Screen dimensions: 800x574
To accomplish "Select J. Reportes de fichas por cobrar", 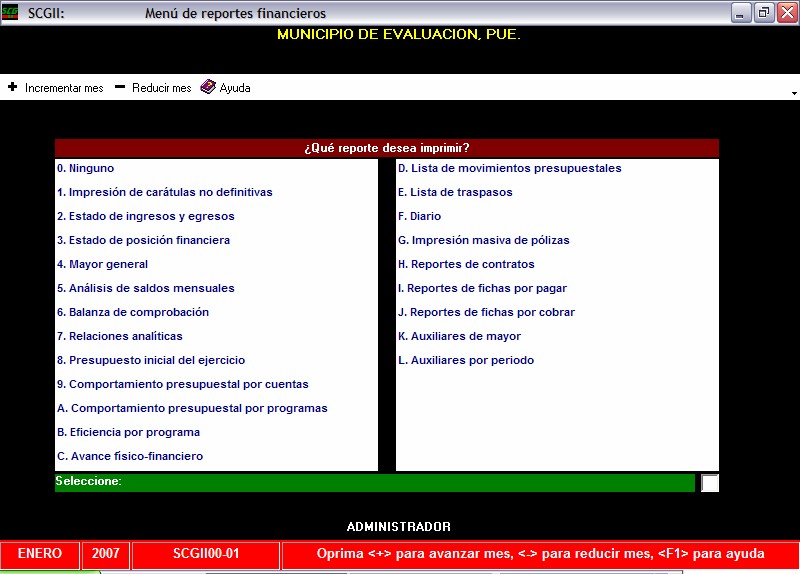I will 486,312.
